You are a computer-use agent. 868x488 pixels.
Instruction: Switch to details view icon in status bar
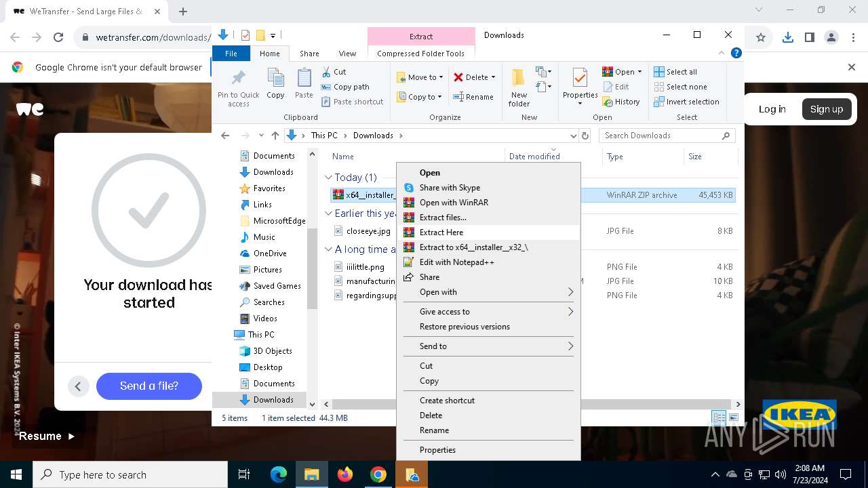719,418
